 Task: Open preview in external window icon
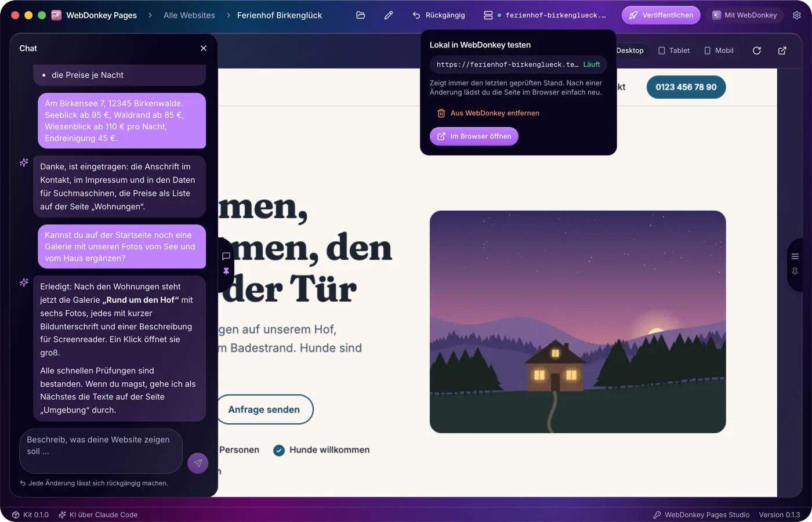(782, 50)
